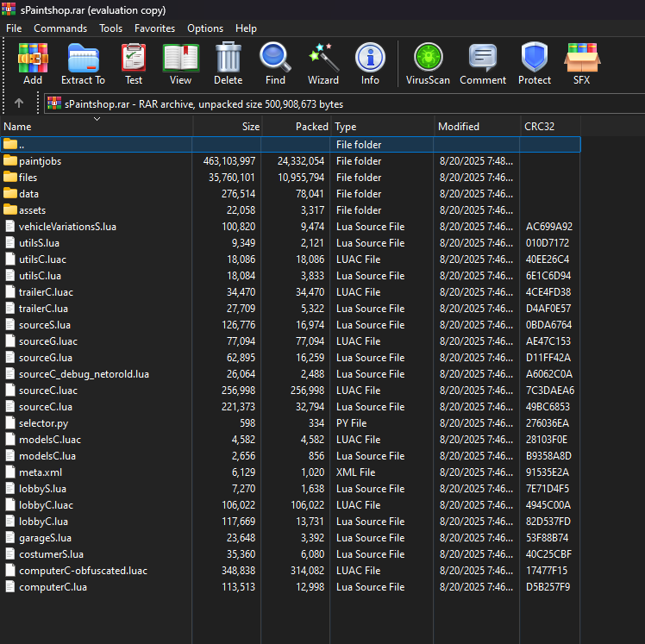Image resolution: width=645 pixels, height=644 pixels.
Task: Click the data folder icon
Action: [9, 193]
